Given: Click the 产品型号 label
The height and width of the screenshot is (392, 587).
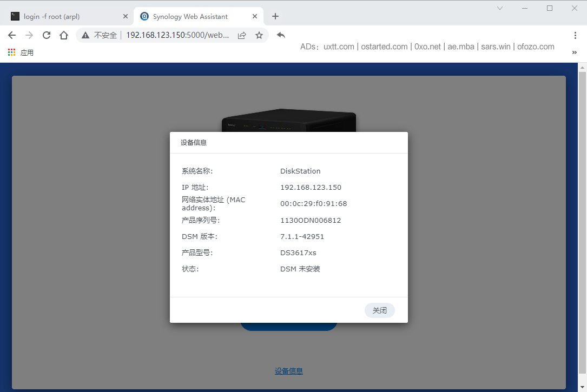Looking at the screenshot, I should point(197,253).
